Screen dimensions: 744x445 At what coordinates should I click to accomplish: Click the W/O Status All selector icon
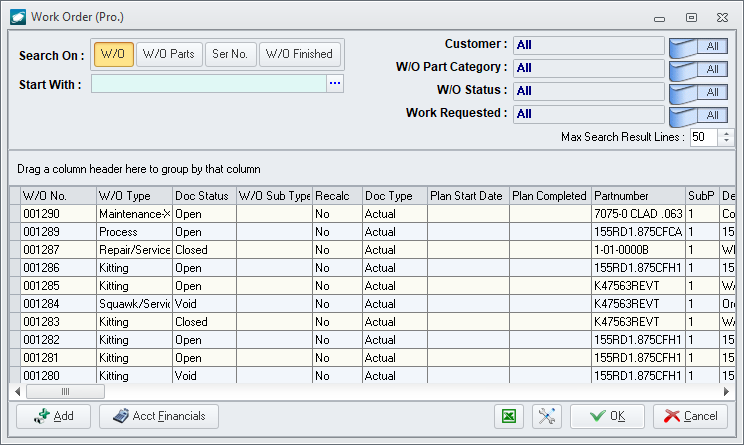pyautogui.click(x=699, y=92)
